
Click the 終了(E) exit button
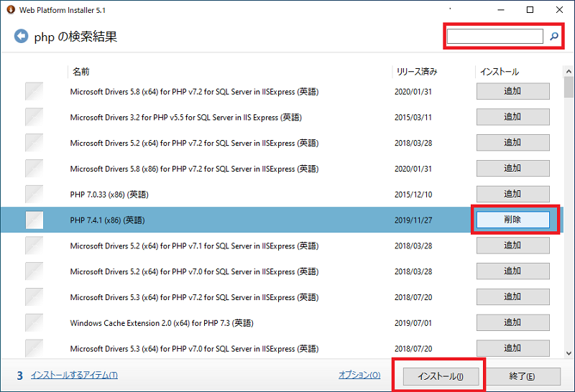[523, 376]
